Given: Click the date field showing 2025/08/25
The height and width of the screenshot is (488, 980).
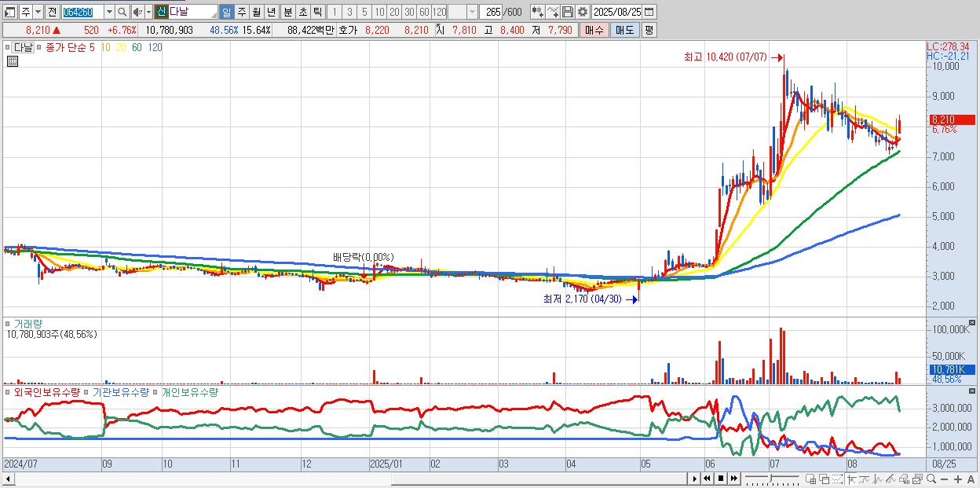Looking at the screenshot, I should point(617,12).
